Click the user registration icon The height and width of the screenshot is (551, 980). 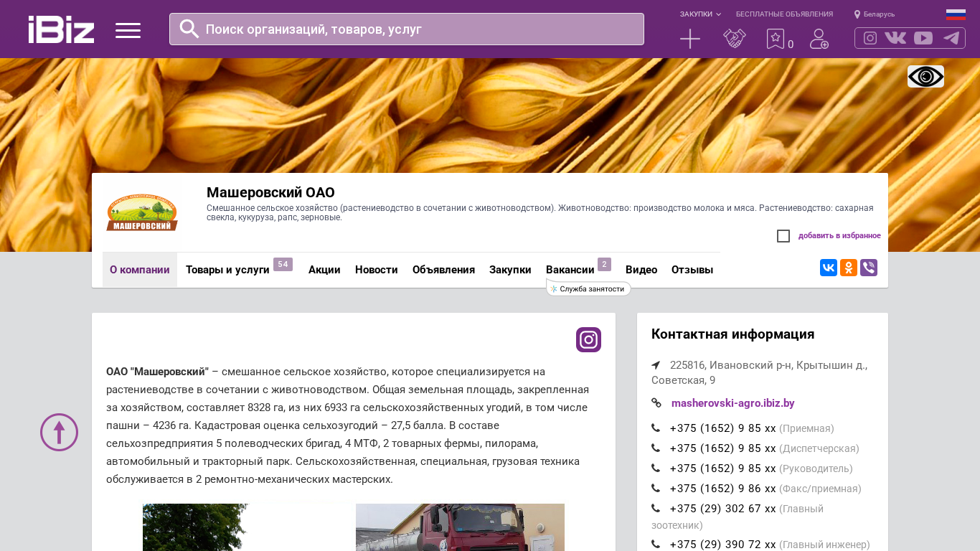[819, 39]
